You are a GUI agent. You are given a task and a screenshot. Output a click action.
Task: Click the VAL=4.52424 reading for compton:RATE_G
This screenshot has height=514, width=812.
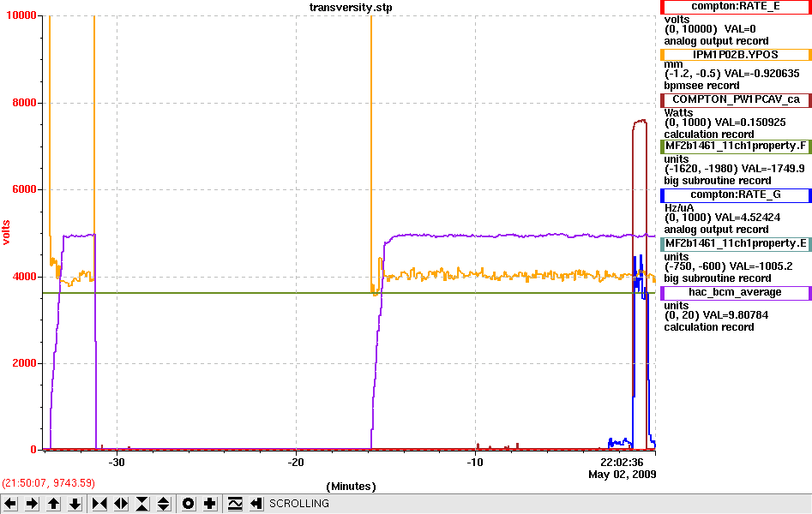[x=748, y=218]
